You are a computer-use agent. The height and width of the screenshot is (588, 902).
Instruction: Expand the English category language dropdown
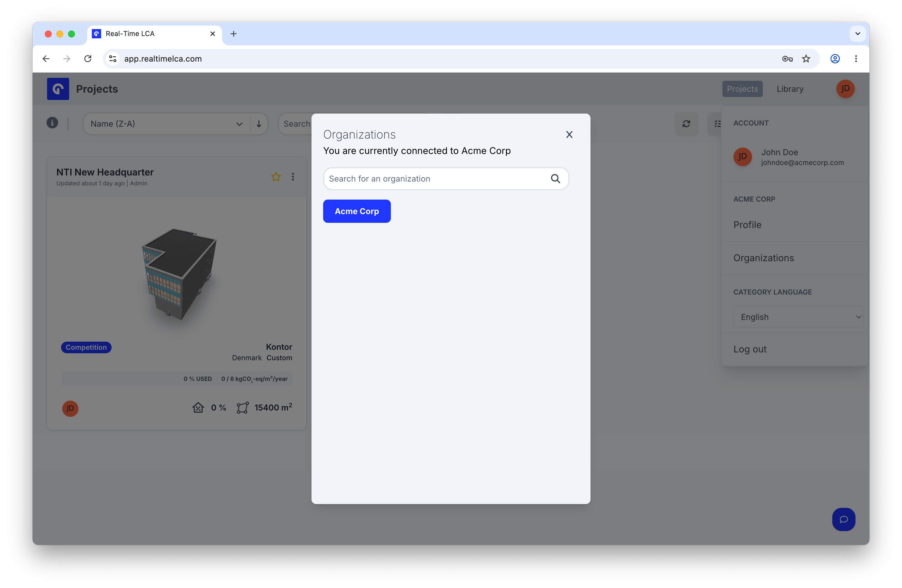click(x=798, y=317)
